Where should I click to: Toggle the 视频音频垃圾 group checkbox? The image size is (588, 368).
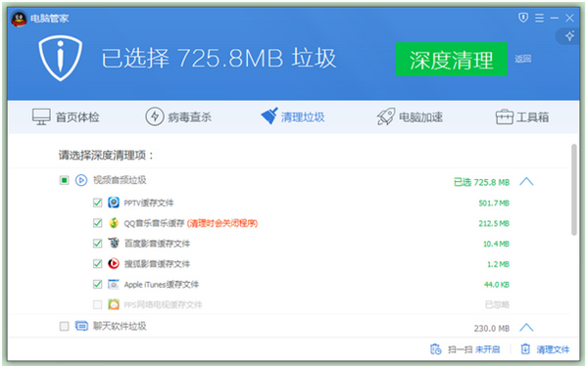tap(64, 180)
